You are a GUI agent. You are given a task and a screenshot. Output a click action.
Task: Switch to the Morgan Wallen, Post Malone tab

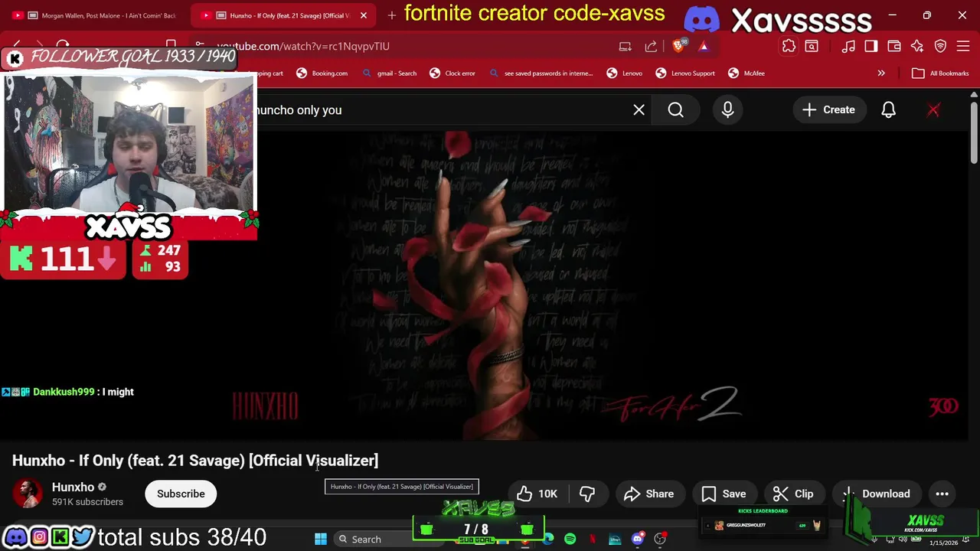click(96, 15)
